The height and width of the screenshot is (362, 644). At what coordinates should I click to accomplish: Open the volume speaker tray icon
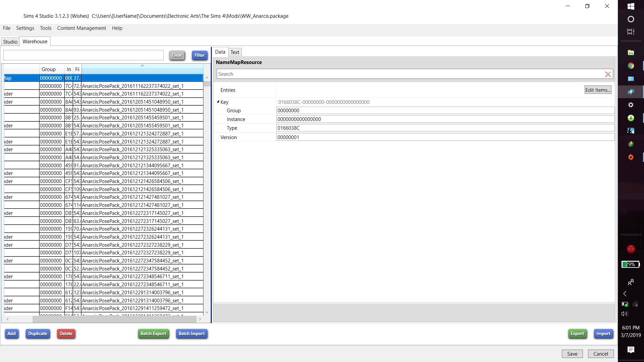[624, 314]
